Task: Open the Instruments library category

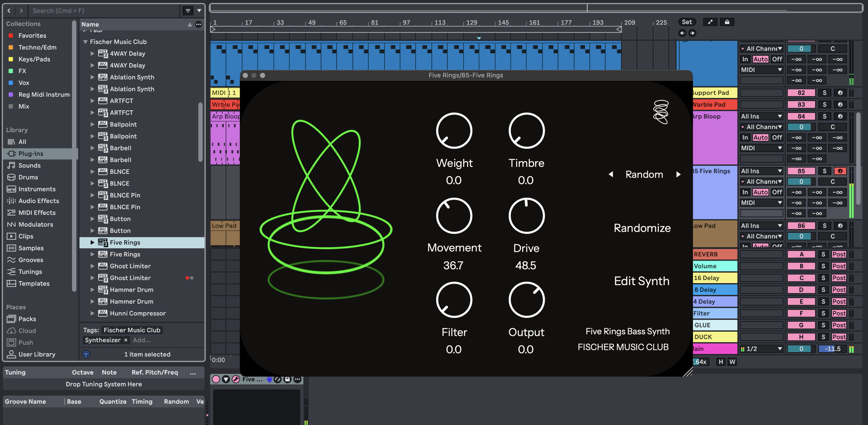Action: click(37, 189)
